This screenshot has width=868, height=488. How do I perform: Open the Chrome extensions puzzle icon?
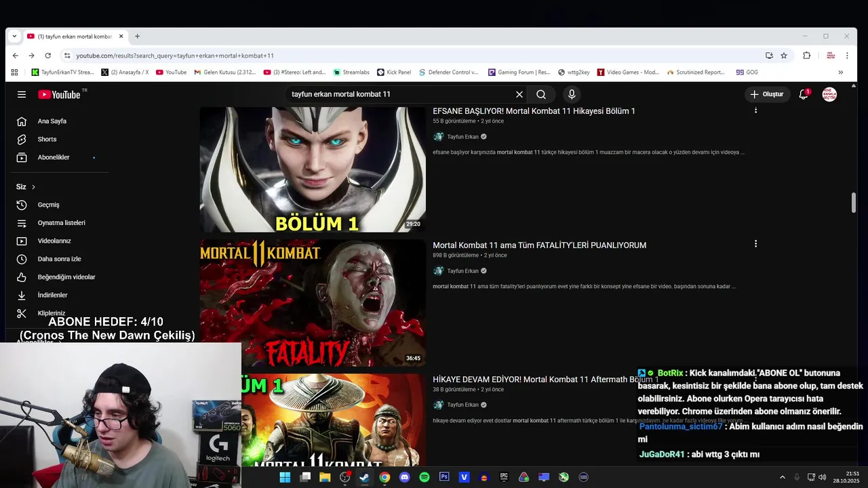pos(806,56)
